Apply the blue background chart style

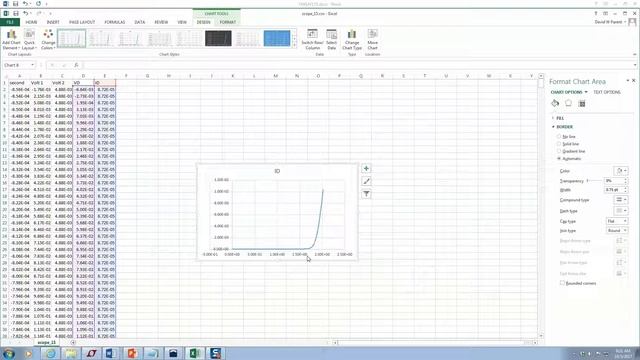coord(277,38)
